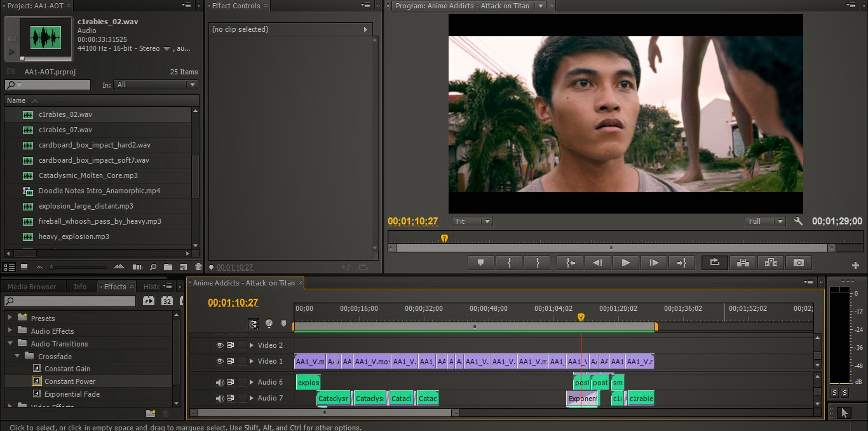The image size is (868, 431).
Task: Play the c1rabies_02.wav preview thumbnail
Action: pos(11,51)
